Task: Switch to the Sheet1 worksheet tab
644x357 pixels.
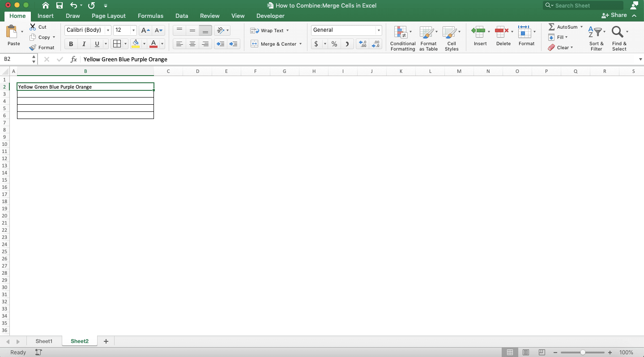Action: [x=44, y=341]
